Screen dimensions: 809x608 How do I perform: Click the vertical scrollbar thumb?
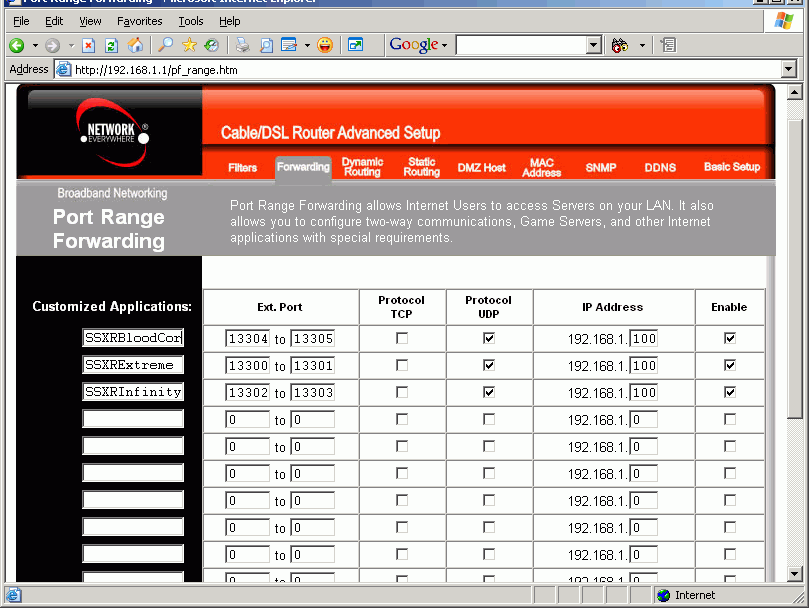795,268
